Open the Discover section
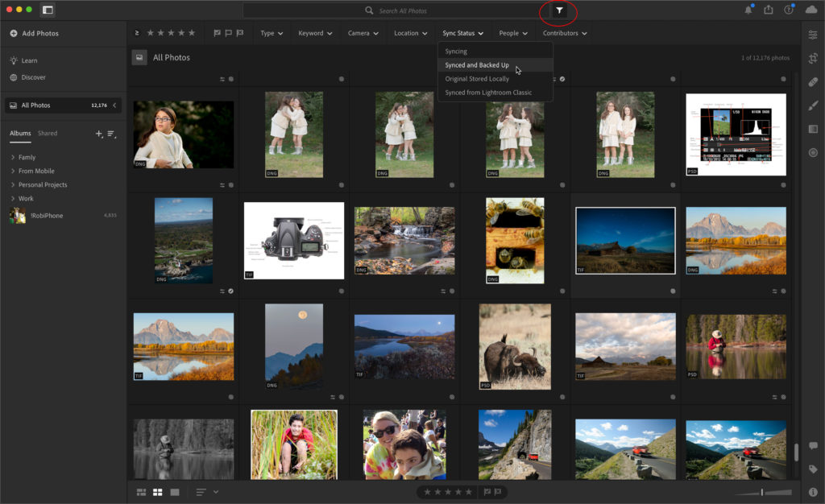The height and width of the screenshot is (504, 825). coord(33,77)
